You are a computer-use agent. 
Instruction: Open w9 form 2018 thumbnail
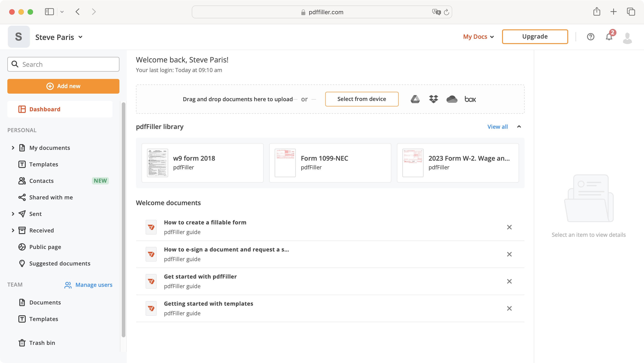point(158,163)
